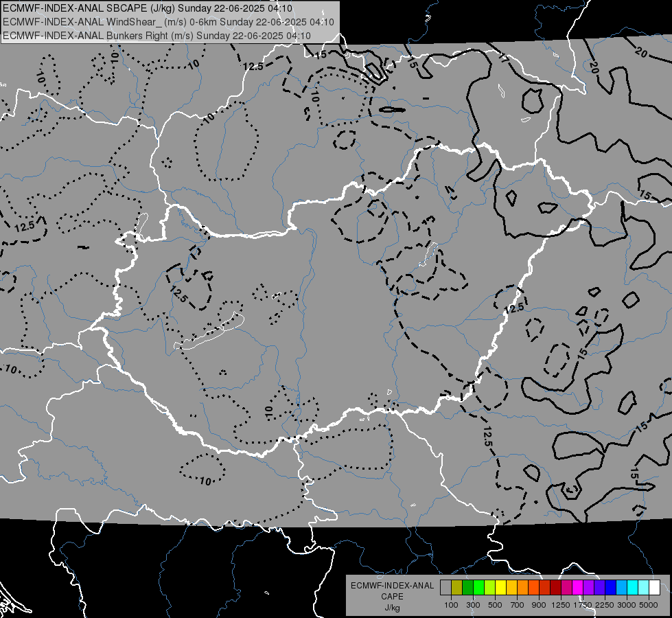Click the 700 legend value
The width and height of the screenshot is (672, 618).
[x=518, y=605]
